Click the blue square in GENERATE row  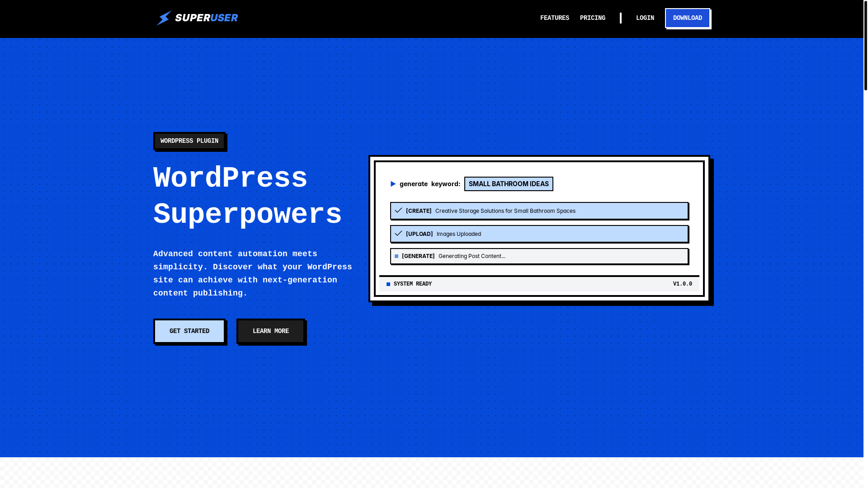tap(396, 256)
